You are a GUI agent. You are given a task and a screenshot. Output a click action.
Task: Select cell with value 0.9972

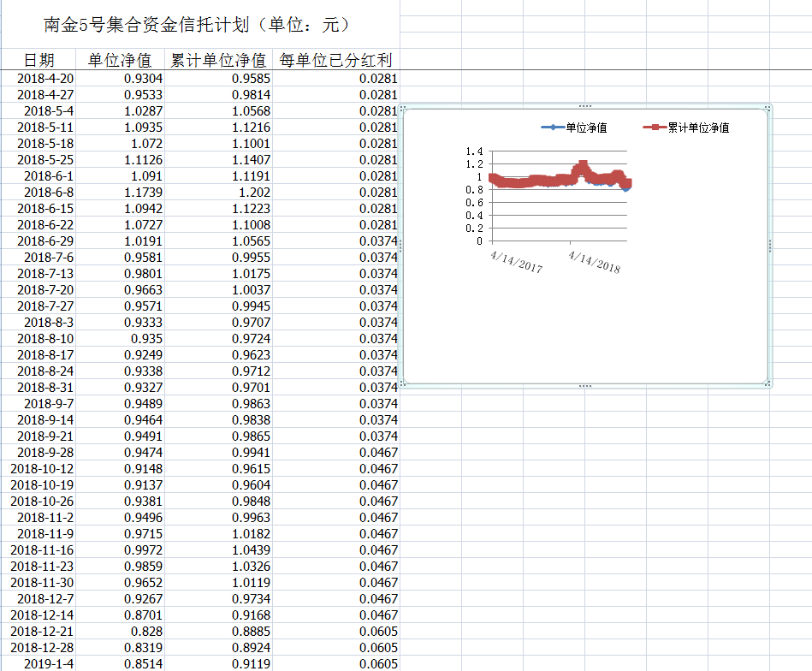[x=120, y=549]
